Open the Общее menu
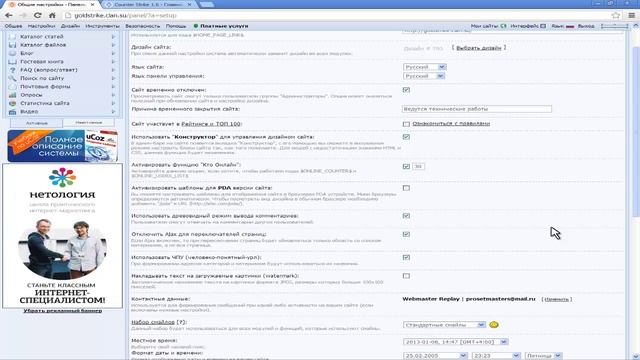Viewport: 640px width, 360px height. pyautogui.click(x=13, y=26)
